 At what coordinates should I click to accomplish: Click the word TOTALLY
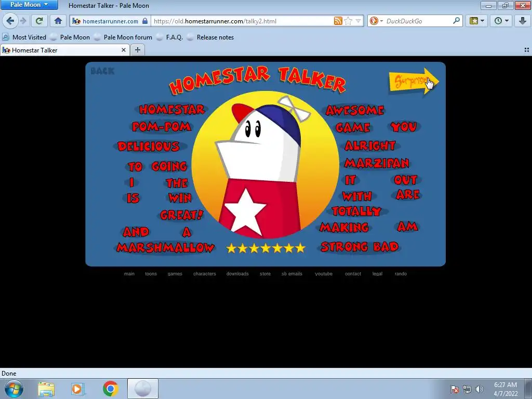356,211
